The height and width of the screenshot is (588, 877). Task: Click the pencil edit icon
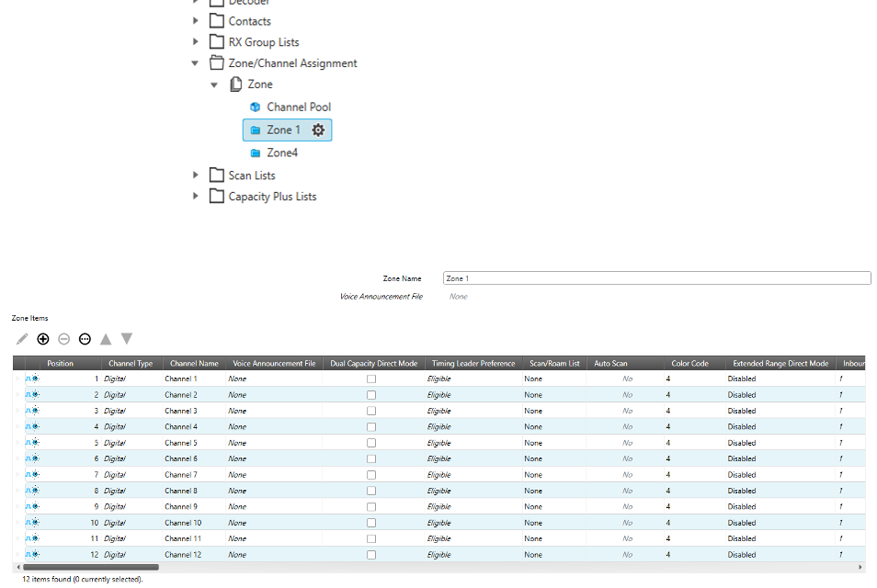(22, 339)
